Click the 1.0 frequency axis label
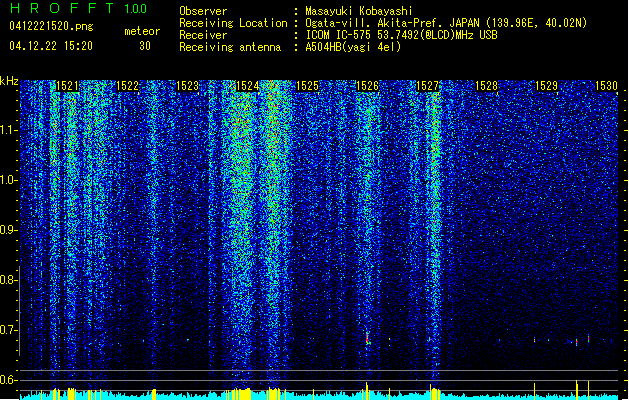 [x=9, y=180]
